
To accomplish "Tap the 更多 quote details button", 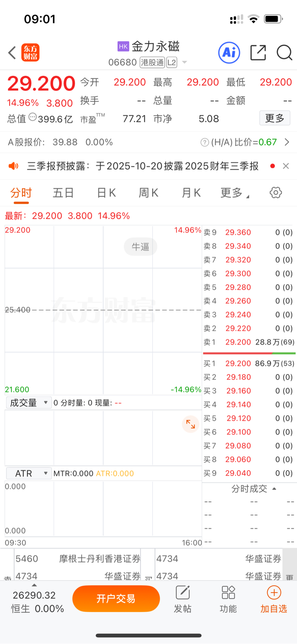I will [x=275, y=118].
